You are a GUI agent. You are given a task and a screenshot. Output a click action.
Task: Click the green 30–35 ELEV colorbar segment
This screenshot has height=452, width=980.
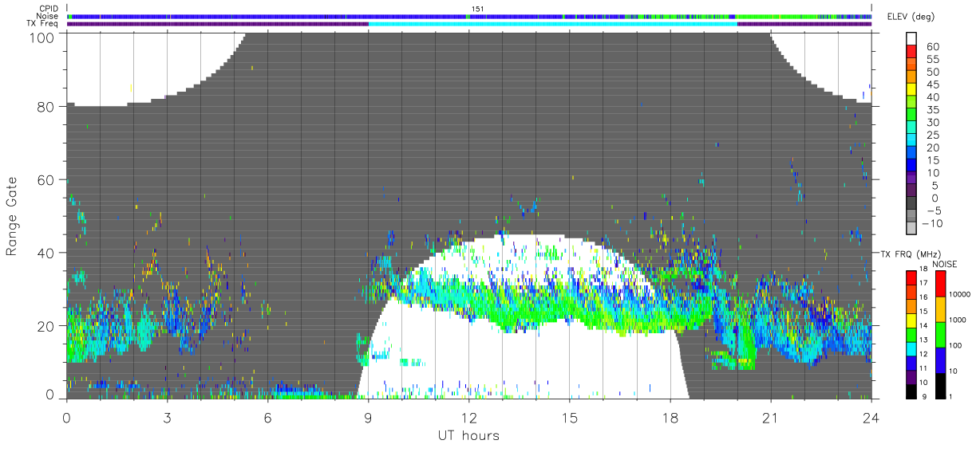point(912,116)
